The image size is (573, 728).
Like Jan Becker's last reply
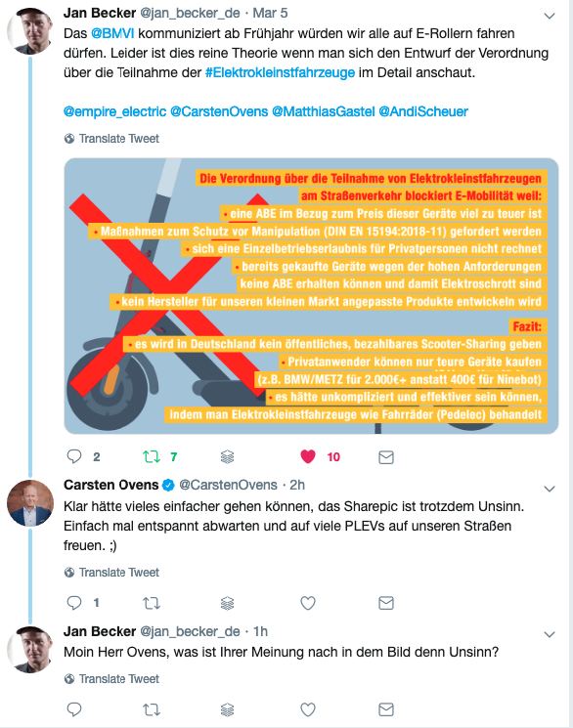pos(308,709)
